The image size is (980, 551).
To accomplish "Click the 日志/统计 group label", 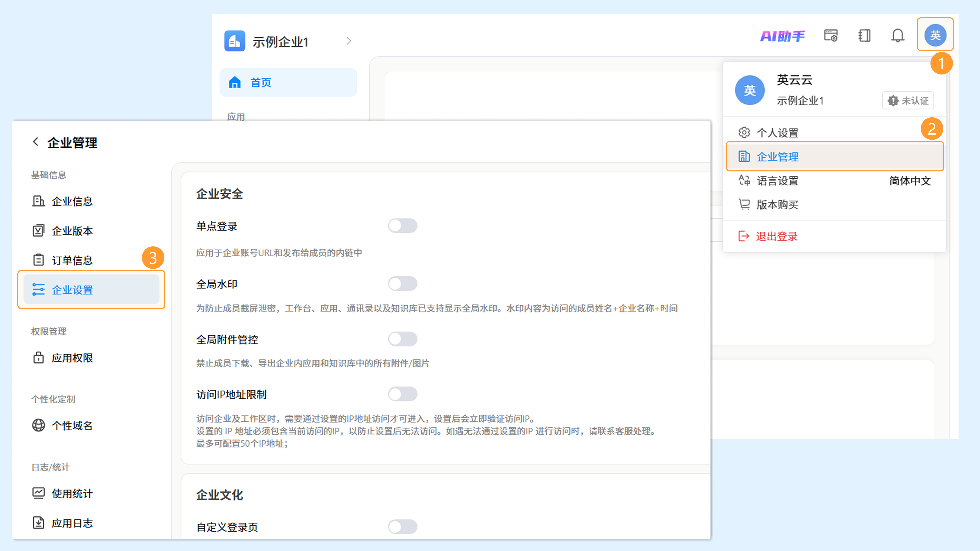I will (50, 467).
